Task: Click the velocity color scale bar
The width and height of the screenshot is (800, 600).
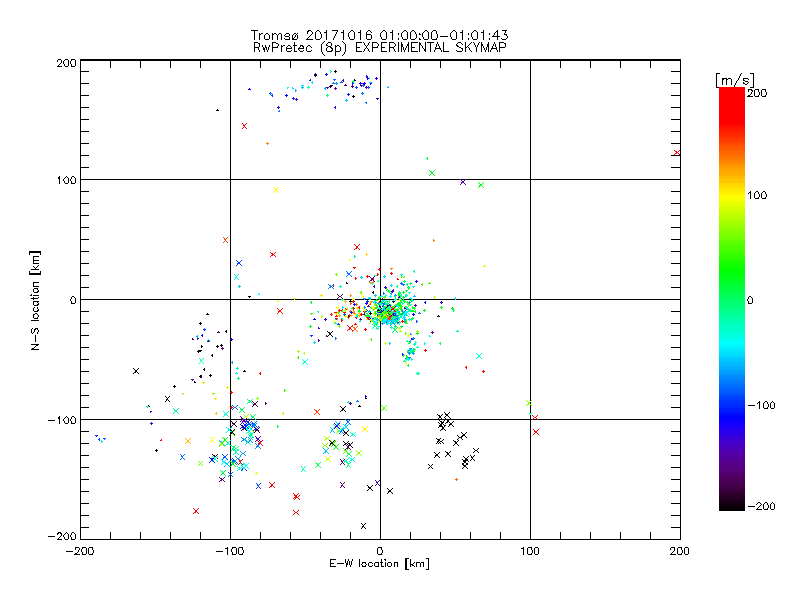Action: click(x=732, y=299)
